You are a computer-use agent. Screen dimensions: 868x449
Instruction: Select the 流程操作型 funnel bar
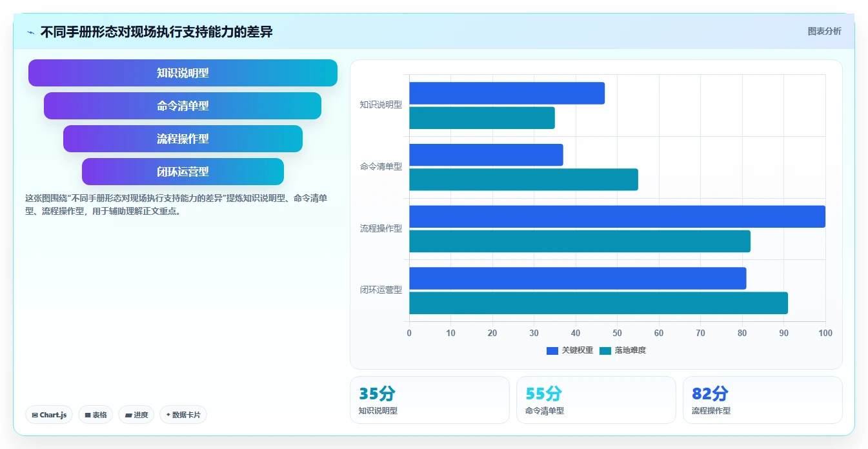[183, 139]
